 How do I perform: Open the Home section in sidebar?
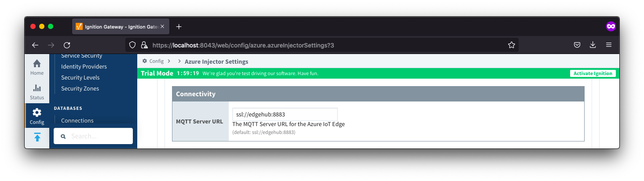click(37, 67)
